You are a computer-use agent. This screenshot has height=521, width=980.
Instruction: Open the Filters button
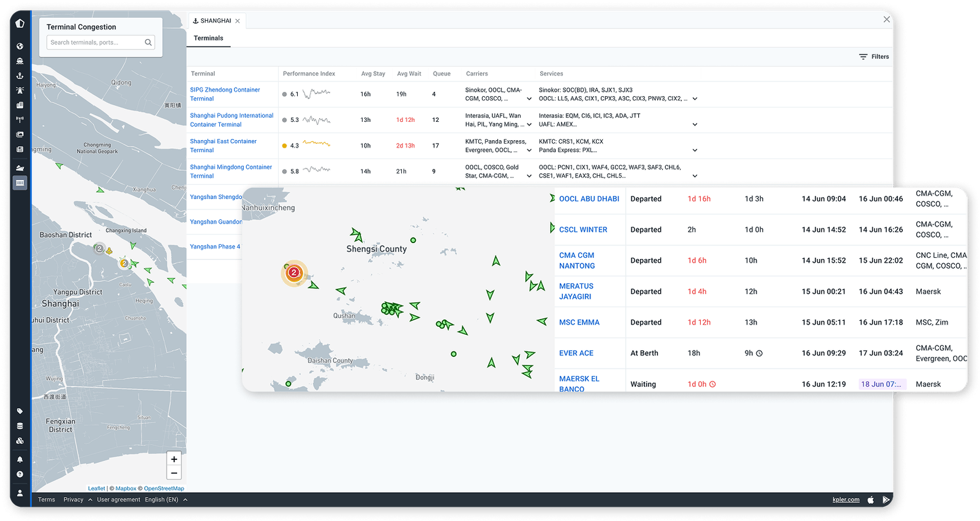point(874,56)
